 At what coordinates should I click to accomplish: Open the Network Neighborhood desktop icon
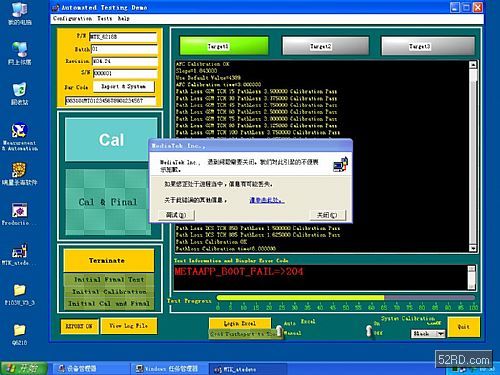tap(19, 53)
